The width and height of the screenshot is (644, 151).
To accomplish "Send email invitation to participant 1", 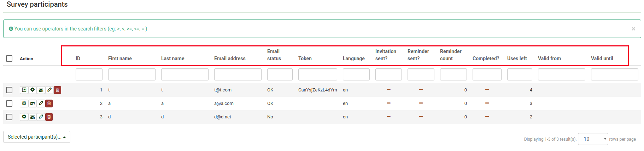I will [x=41, y=90].
